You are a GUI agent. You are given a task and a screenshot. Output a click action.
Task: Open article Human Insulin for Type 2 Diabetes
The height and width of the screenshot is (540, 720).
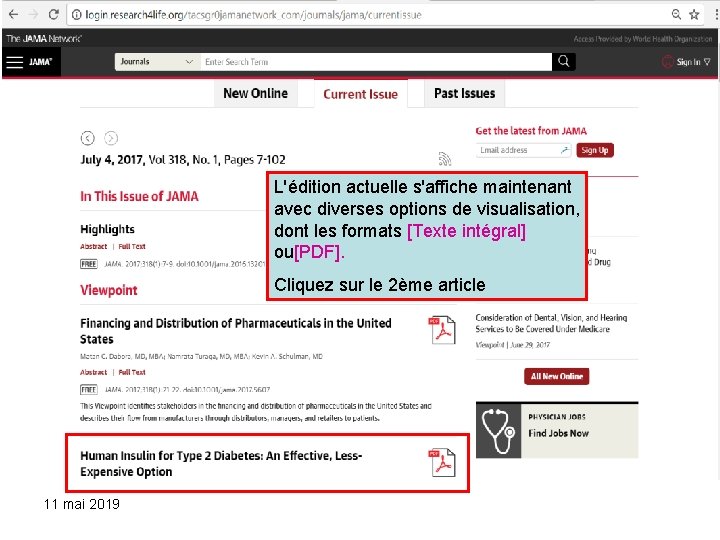click(x=221, y=463)
